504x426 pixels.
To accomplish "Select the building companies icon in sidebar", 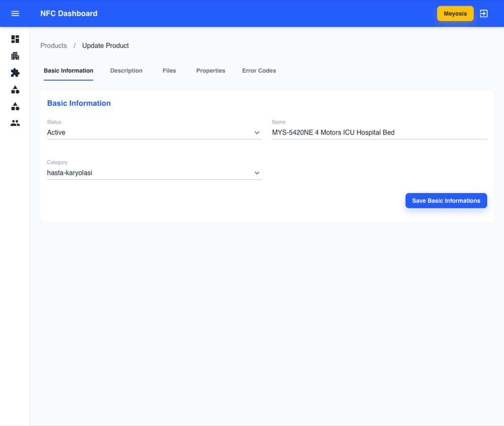I will coord(15,56).
